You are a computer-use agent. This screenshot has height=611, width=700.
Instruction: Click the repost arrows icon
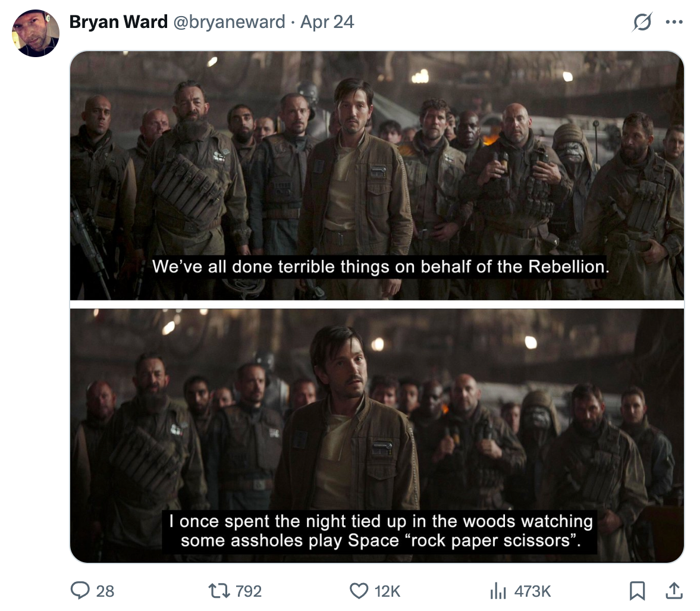click(x=219, y=591)
